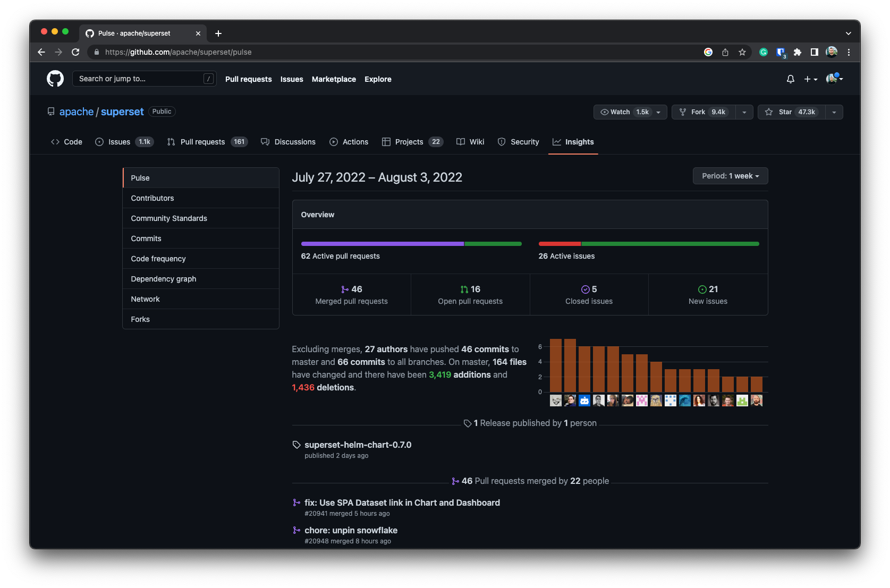890x588 pixels.
Task: Click the share icon in address bar
Action: [725, 52]
